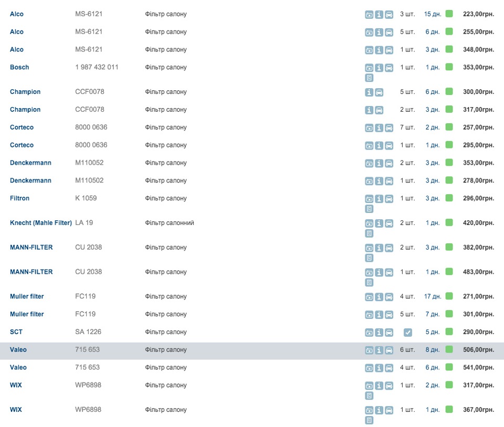
Task: Click the 420,00грн. price
Action: click(x=478, y=223)
